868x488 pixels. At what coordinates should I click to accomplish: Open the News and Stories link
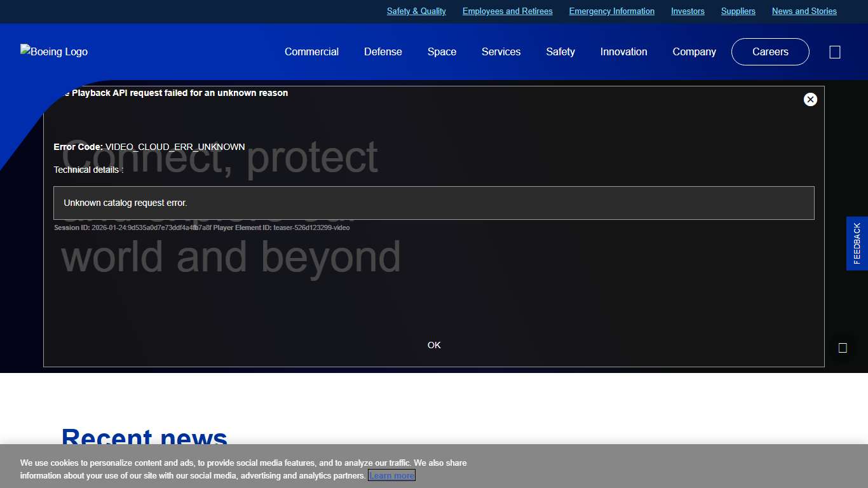click(x=804, y=11)
